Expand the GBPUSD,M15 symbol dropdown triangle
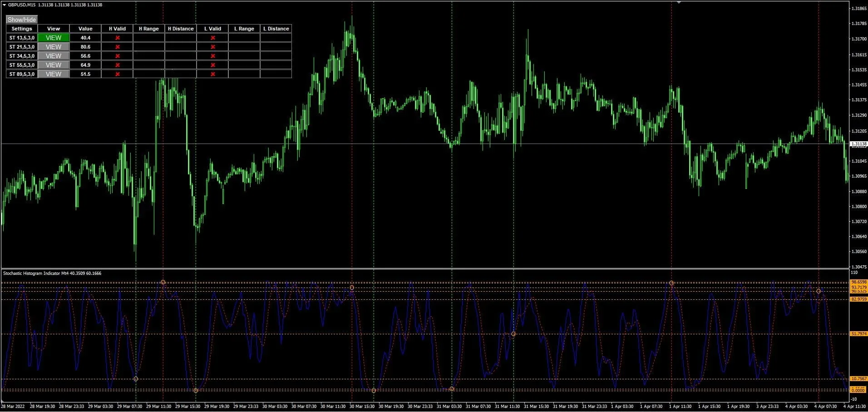The width and height of the screenshot is (868, 412). click(4, 5)
